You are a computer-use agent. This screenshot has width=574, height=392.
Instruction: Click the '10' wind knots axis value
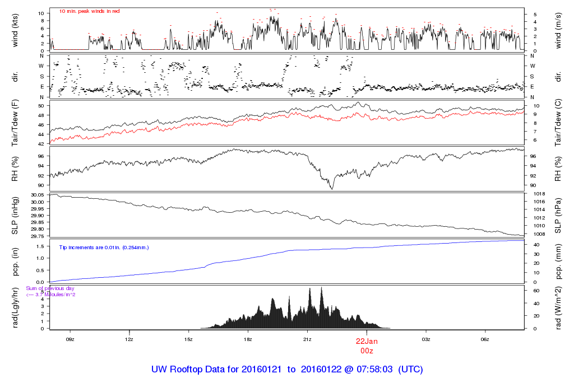pyautogui.click(x=41, y=13)
